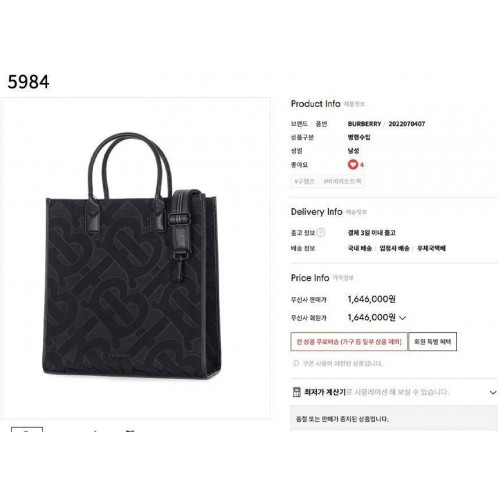Click the info circle icon beside coupon notice

point(295,363)
